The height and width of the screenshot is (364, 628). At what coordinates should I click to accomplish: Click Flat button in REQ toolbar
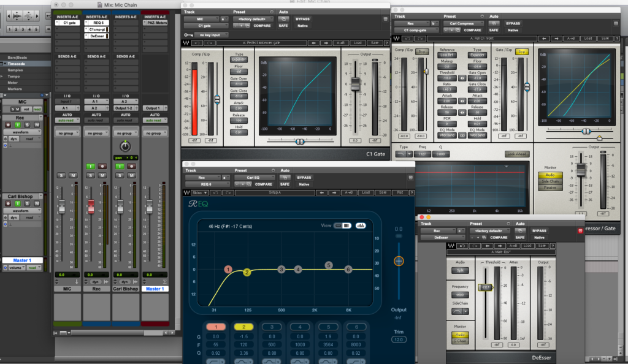click(400, 193)
